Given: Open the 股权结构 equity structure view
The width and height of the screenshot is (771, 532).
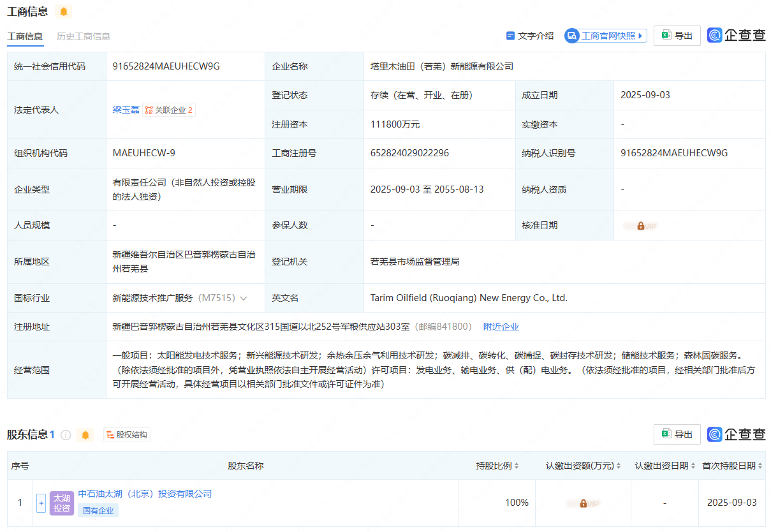Looking at the screenshot, I should [x=127, y=435].
